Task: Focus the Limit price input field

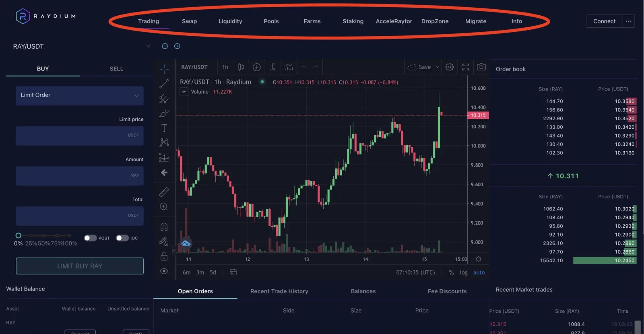Action: (80, 136)
